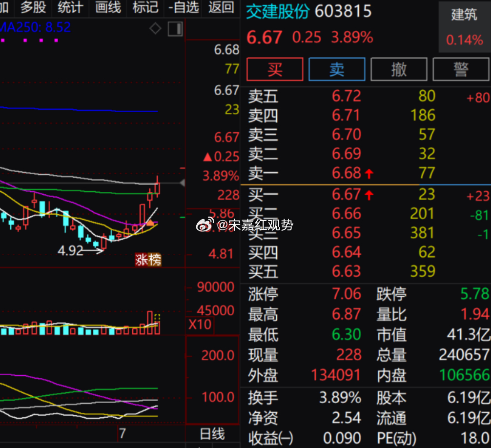
Task: Select the 卖五 6.72 order row
Action: coord(366,96)
